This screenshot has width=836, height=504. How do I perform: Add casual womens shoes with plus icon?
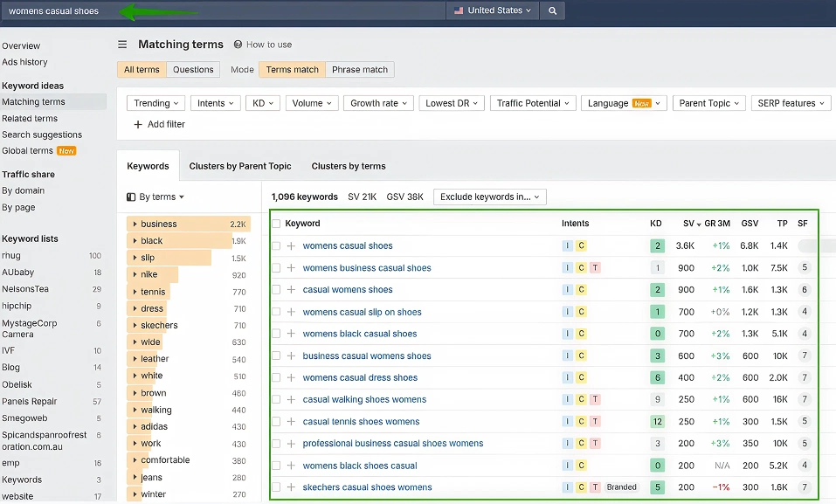[x=291, y=290]
